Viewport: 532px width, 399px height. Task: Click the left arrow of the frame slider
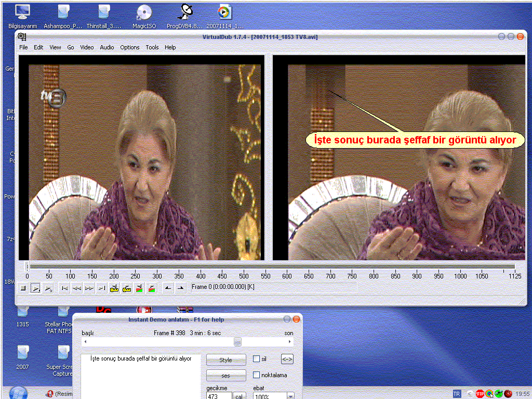click(x=85, y=342)
